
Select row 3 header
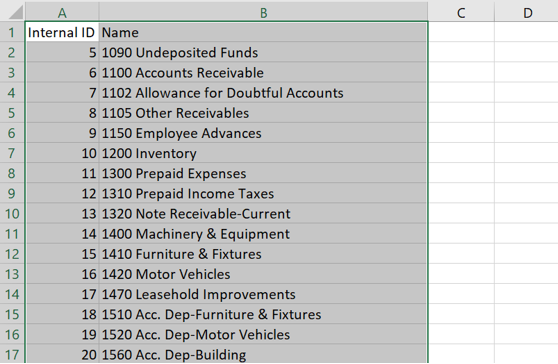point(12,73)
